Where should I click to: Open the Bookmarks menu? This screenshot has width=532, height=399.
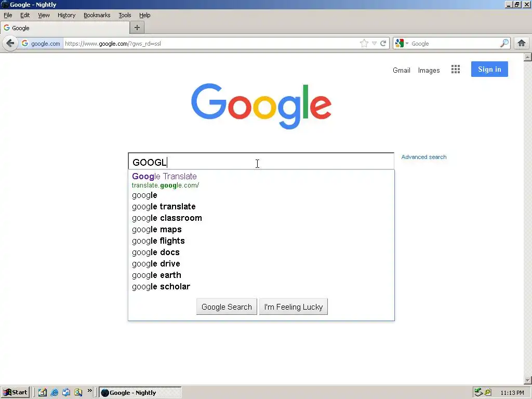point(97,15)
